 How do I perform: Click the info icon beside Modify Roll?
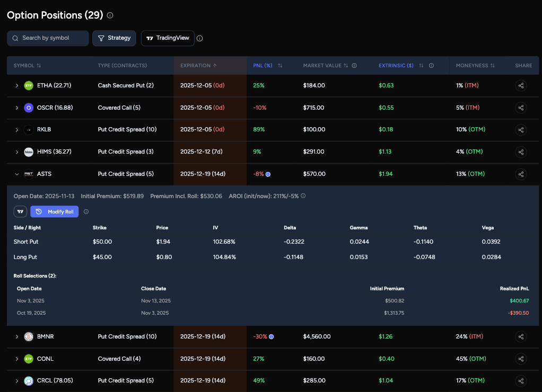85,211
